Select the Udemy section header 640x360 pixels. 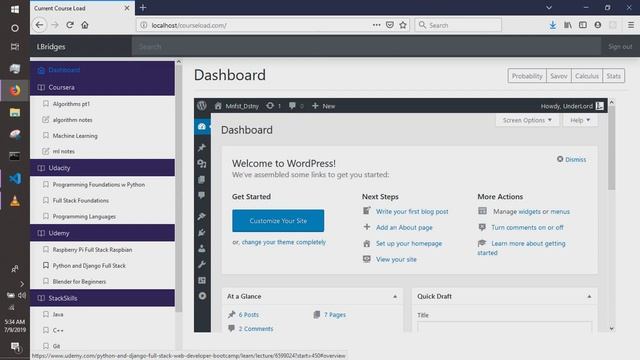(102, 233)
